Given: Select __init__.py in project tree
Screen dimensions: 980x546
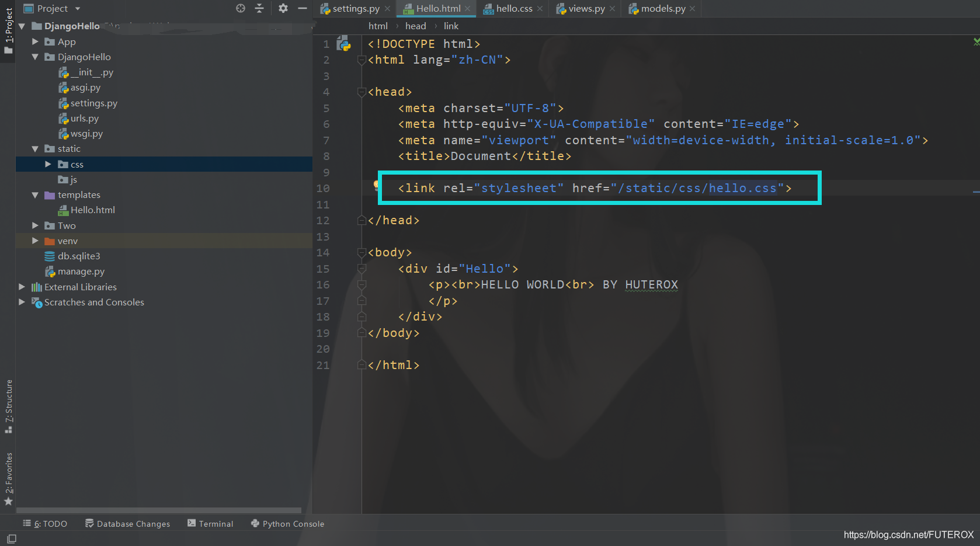Looking at the screenshot, I should (x=86, y=72).
